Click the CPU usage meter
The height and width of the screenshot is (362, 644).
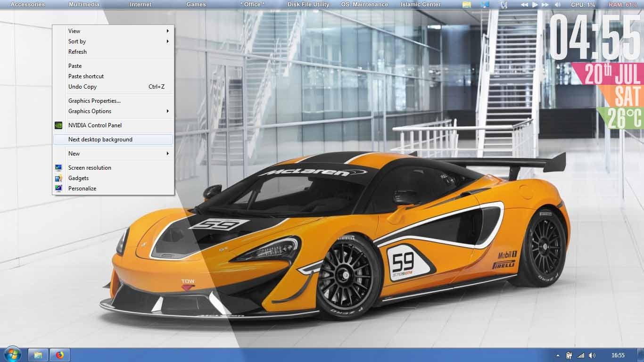(x=583, y=4)
